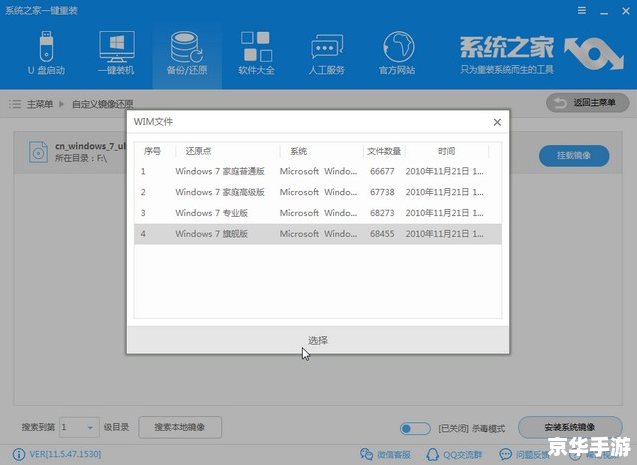Open the 官方网站 globe icon
637x465 pixels.
(397, 47)
